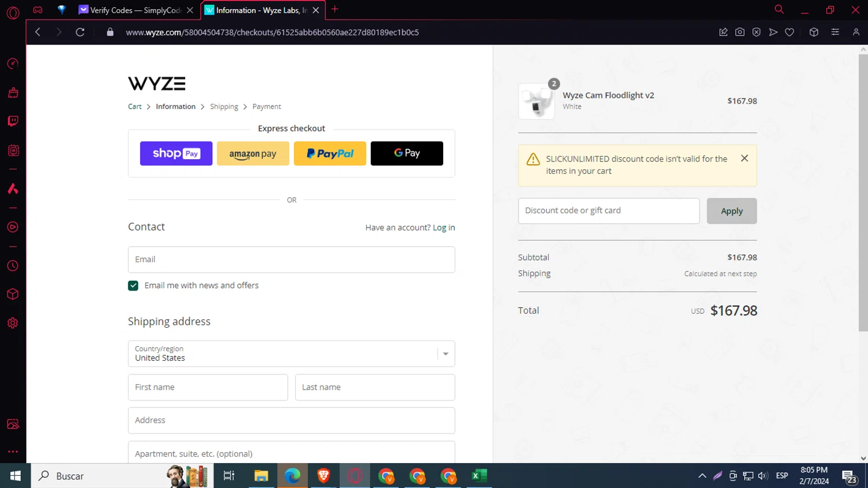Click the Log in link
This screenshot has height=488, width=868.
tap(444, 228)
